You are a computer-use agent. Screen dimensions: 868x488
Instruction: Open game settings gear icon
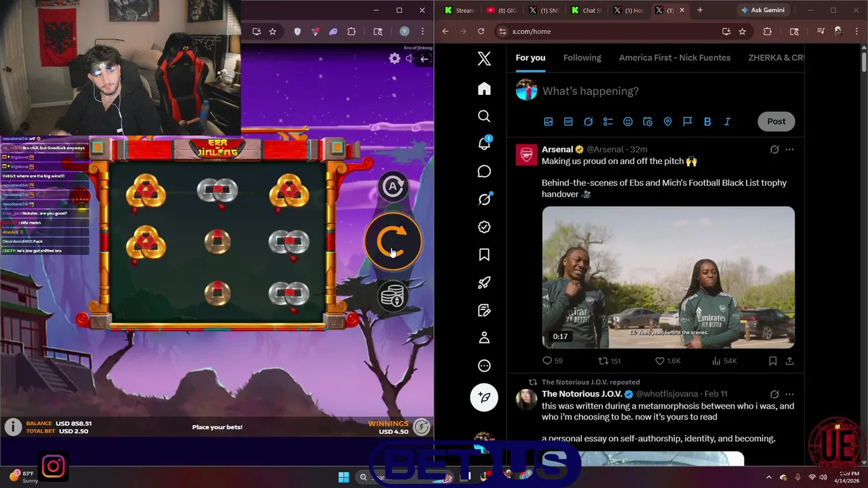coord(394,59)
